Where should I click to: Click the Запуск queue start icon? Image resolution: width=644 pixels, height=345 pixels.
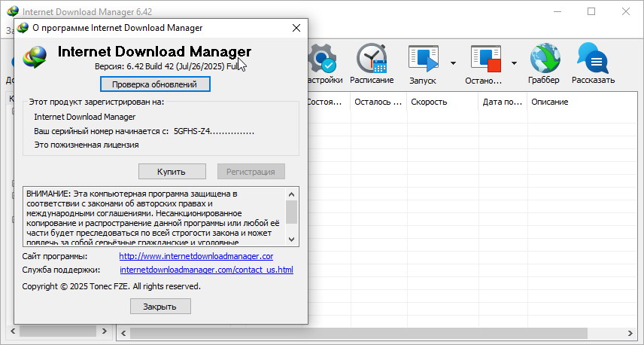423,59
